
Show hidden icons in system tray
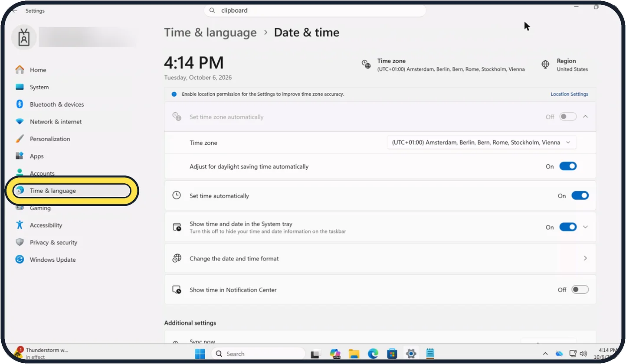click(545, 354)
